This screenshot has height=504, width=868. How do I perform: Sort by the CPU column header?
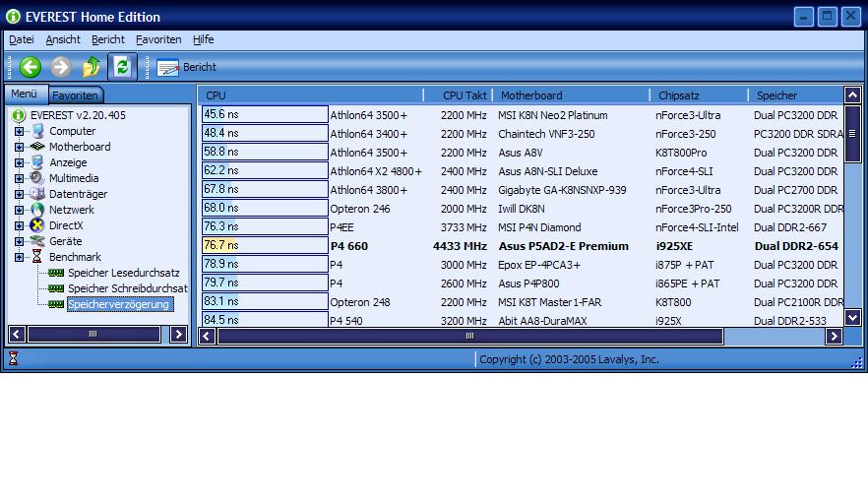[x=311, y=95]
